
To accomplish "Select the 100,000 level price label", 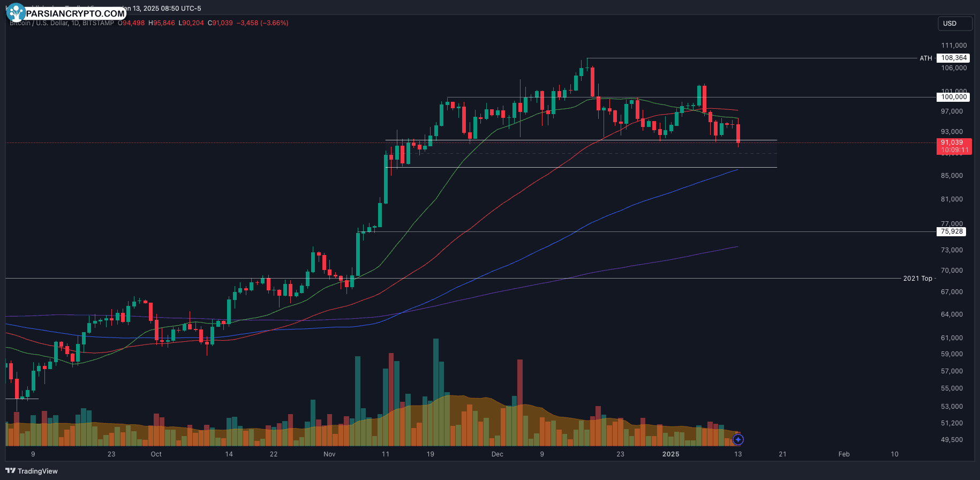I will pos(954,97).
